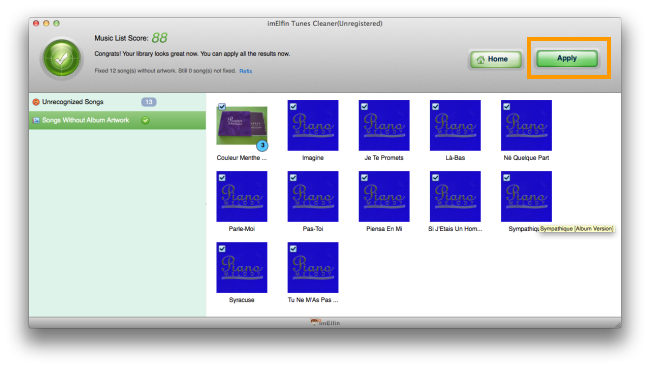Select the Piensa En Mi artwork thumbnail
The height and width of the screenshot is (368, 650).
click(x=384, y=196)
